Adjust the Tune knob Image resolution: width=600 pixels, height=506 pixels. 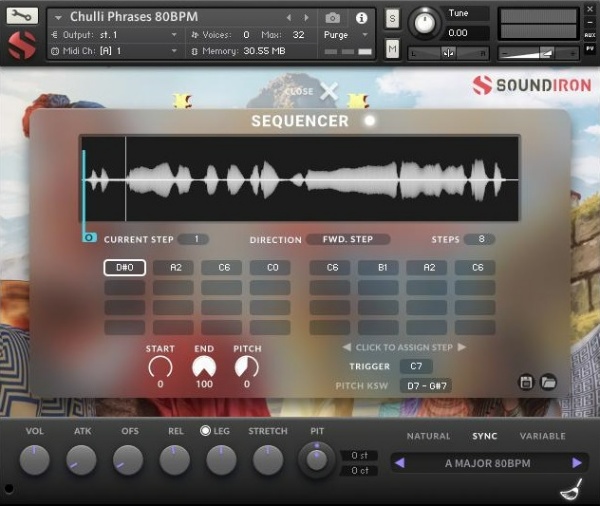click(424, 23)
